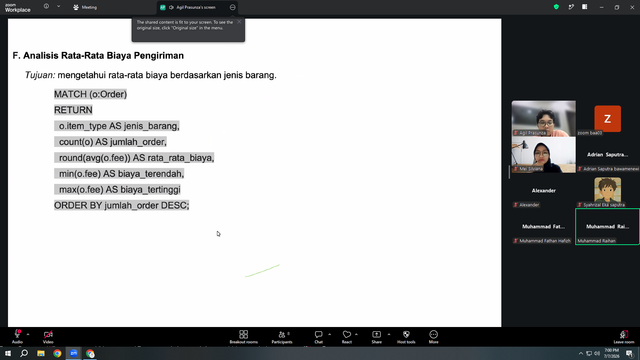640x360 pixels.
Task: Click the line "max(o.fee) AS biaya_tertinggi"
Action: point(120,190)
